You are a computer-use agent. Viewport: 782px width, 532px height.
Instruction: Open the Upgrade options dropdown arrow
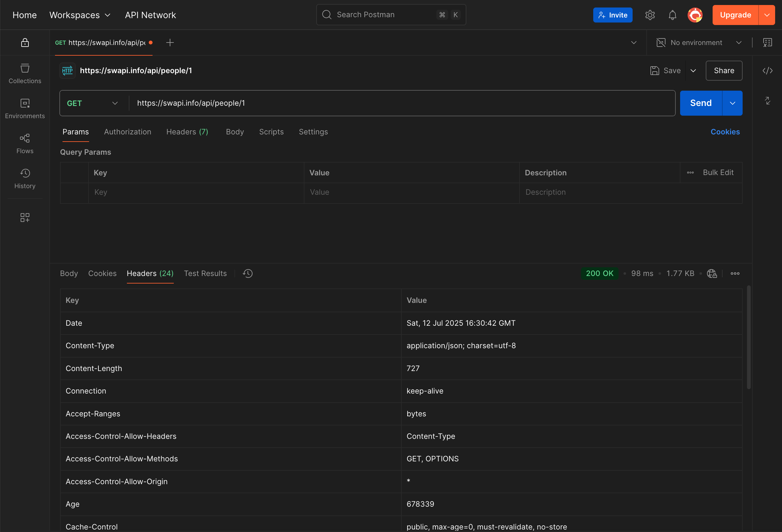point(766,15)
